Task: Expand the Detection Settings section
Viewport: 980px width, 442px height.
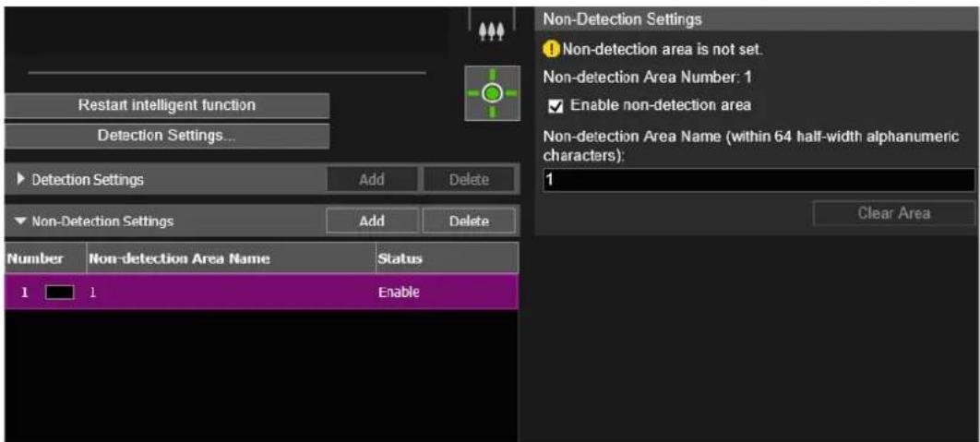Action: pyautogui.click(x=22, y=180)
